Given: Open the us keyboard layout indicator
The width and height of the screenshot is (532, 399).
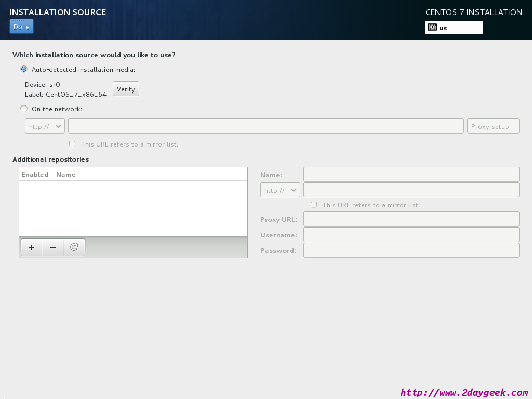Looking at the screenshot, I should (454, 28).
